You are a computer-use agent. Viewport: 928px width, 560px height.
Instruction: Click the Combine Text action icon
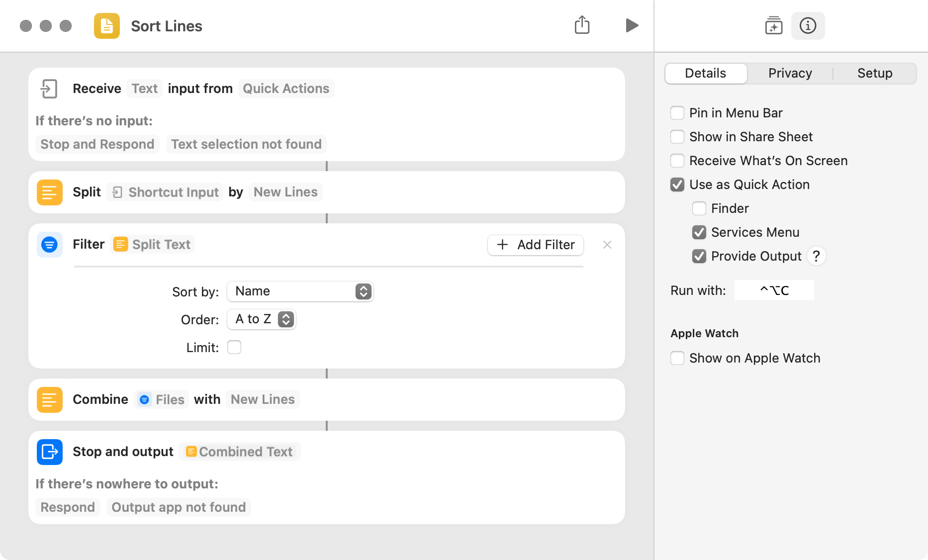click(50, 400)
